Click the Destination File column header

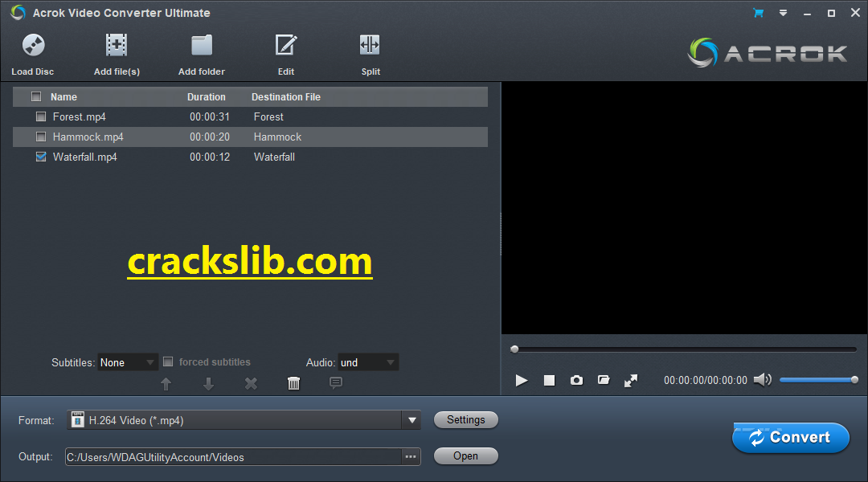(x=285, y=97)
